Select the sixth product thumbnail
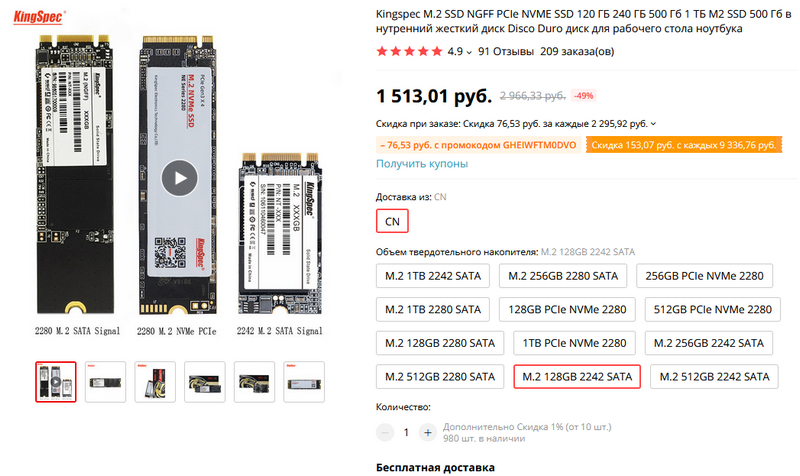 [x=305, y=381]
